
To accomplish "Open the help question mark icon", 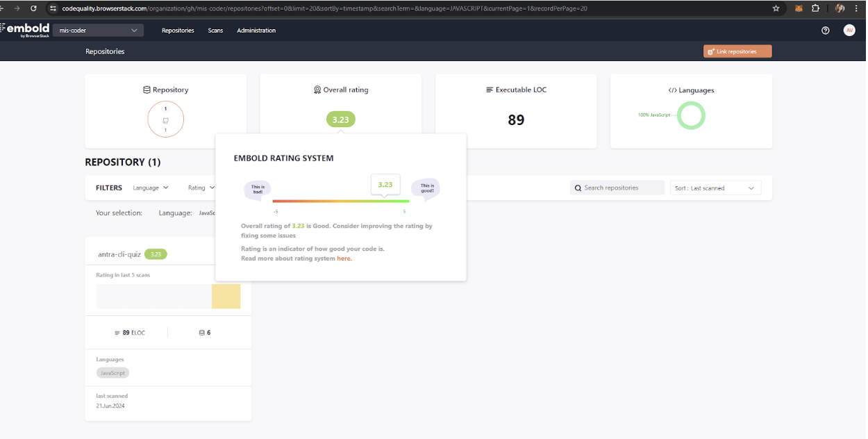I will [x=826, y=31].
